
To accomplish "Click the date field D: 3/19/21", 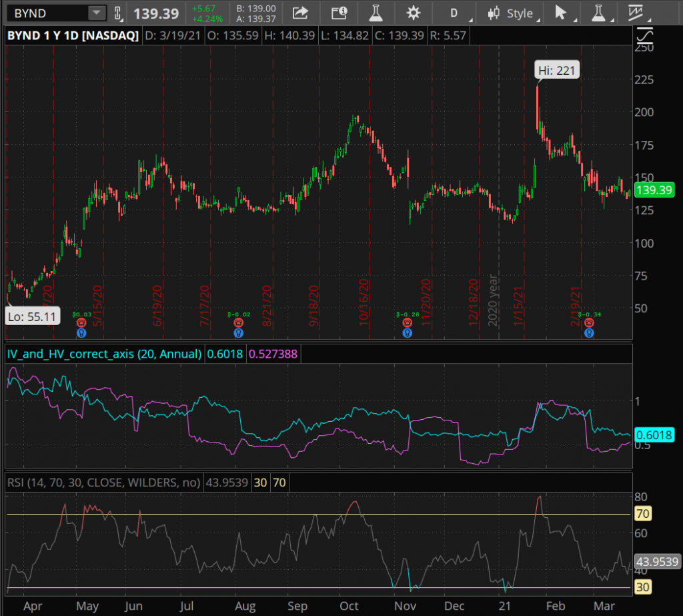I will coord(173,36).
